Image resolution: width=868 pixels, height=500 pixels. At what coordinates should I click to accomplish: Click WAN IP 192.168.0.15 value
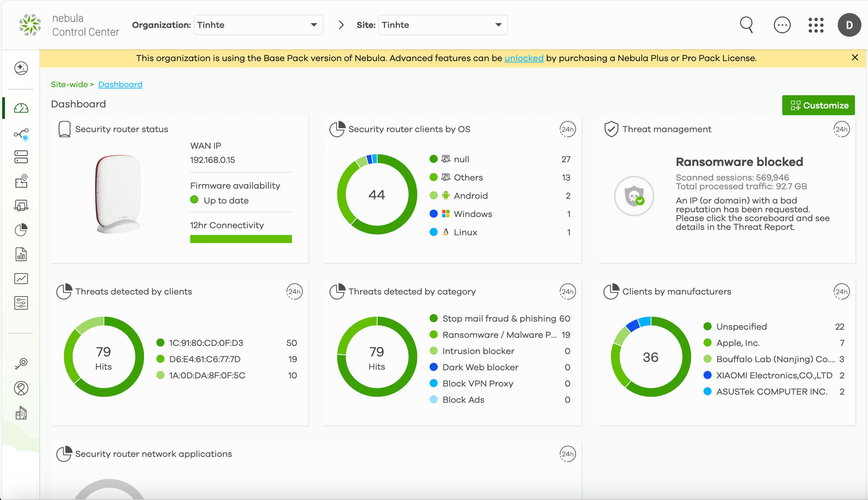coord(212,160)
